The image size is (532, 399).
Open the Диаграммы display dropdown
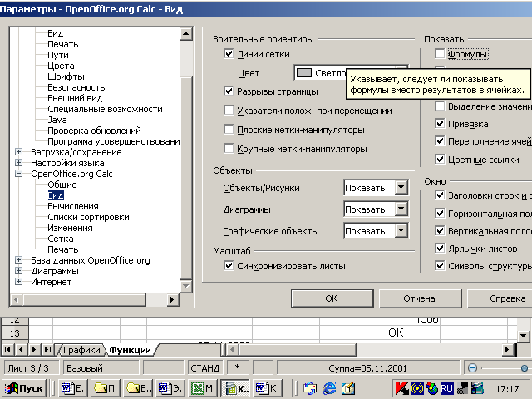401,209
